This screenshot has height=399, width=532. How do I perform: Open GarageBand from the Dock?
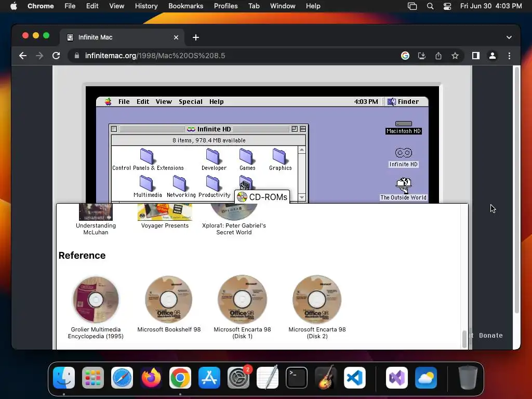coord(326,377)
